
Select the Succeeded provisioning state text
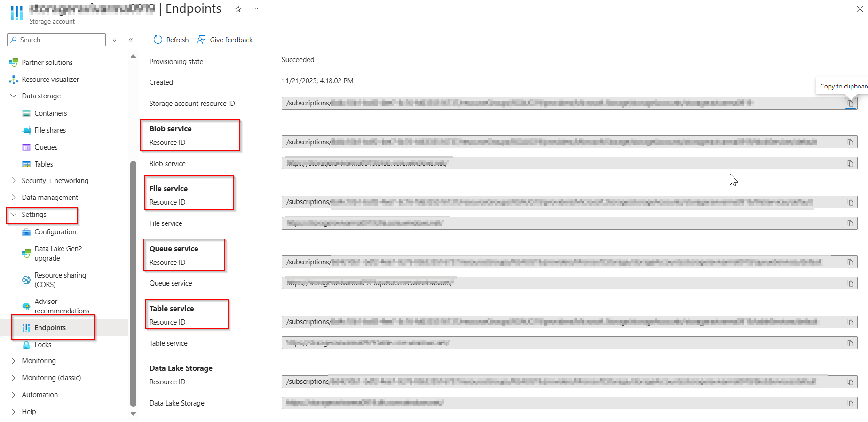pos(298,60)
